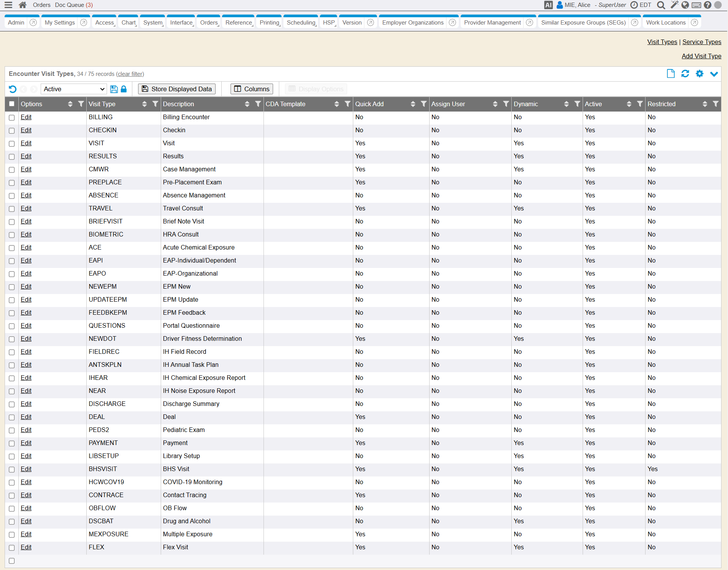This screenshot has height=570, width=728.
Task: Select the TRAVEL row checkbox
Action: coord(12,209)
